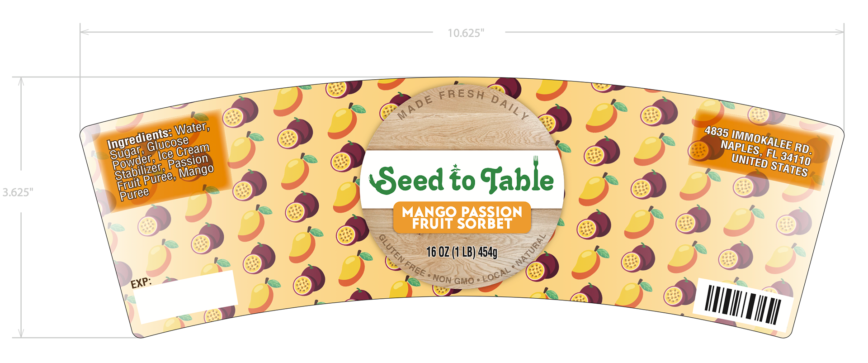Select the EXP: label text
The height and width of the screenshot is (363, 868).
click(x=141, y=283)
